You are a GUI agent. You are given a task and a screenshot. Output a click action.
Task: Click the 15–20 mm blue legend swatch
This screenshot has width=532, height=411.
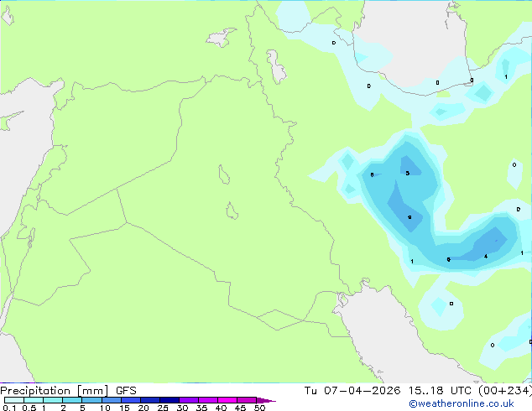click(131, 400)
